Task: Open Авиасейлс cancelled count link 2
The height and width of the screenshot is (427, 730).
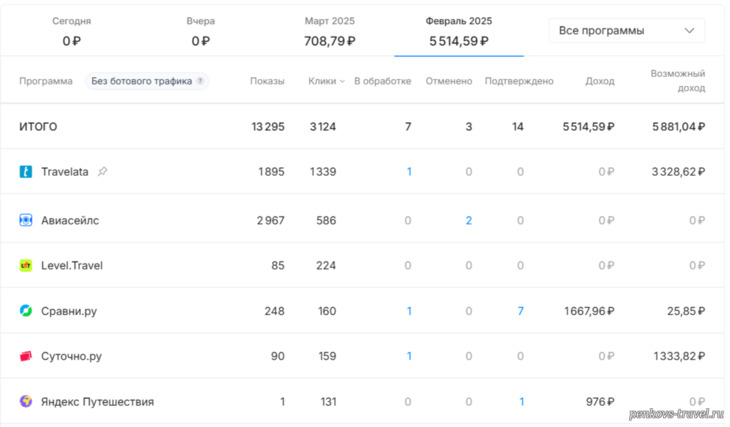Action: pyautogui.click(x=469, y=220)
